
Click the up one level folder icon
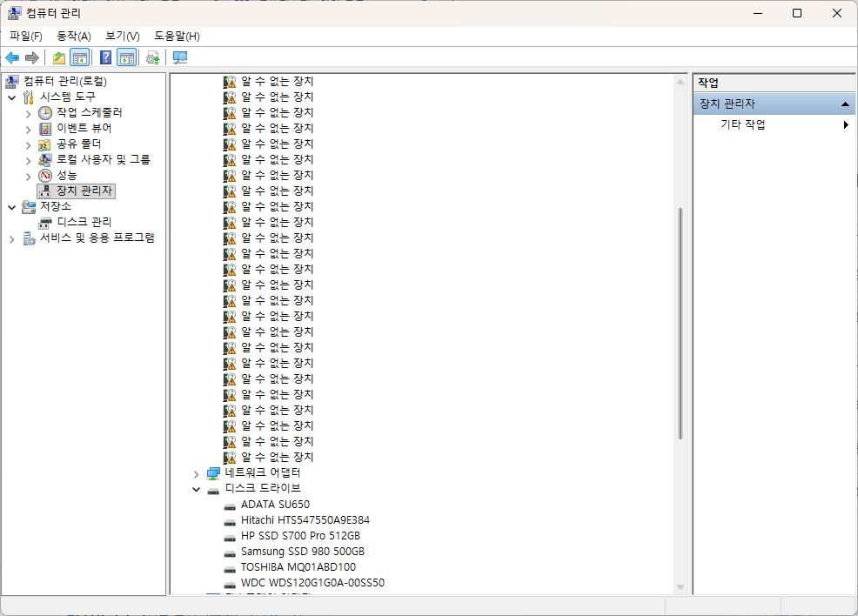click(59, 57)
